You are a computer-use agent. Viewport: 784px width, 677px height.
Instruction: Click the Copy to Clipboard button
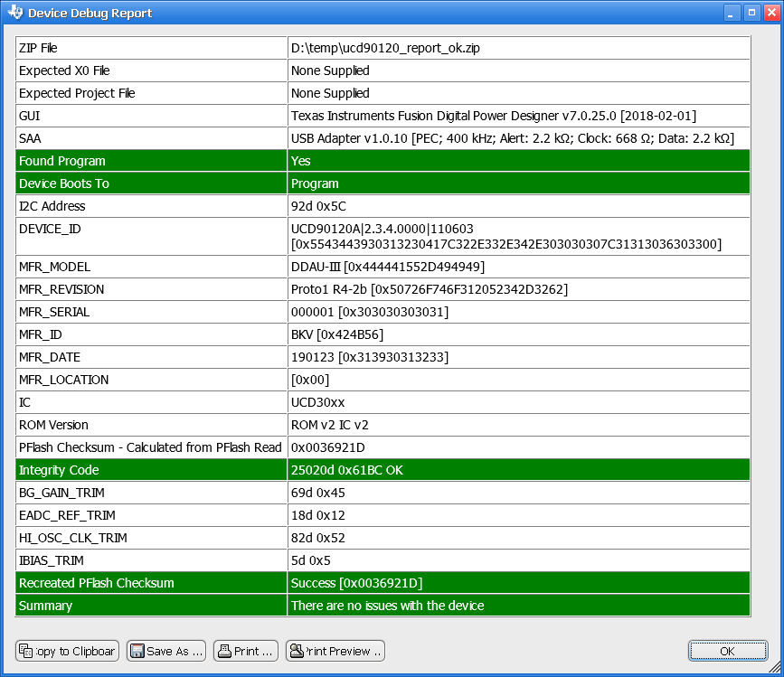click(x=67, y=651)
